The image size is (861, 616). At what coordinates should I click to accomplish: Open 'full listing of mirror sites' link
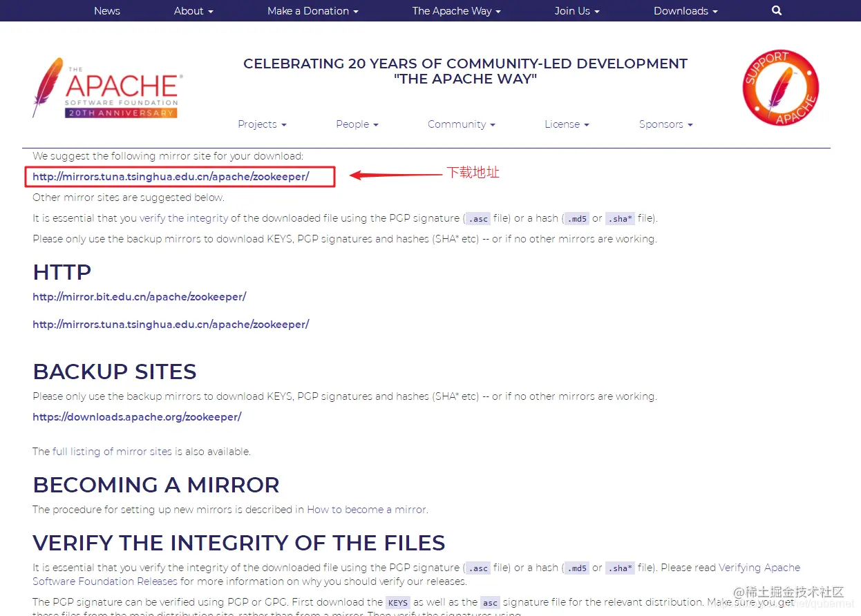click(x=112, y=452)
